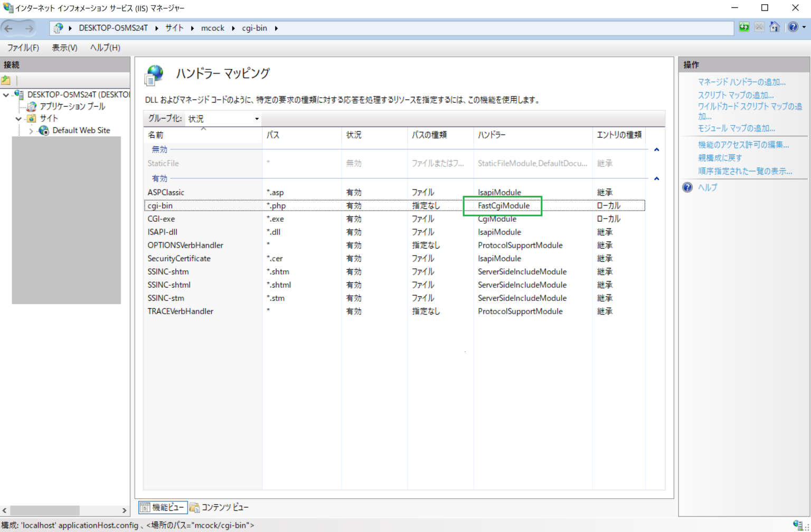Viewport: 811px width, 532px height.
Task: Collapse the 無効 group section
Action: click(x=656, y=150)
